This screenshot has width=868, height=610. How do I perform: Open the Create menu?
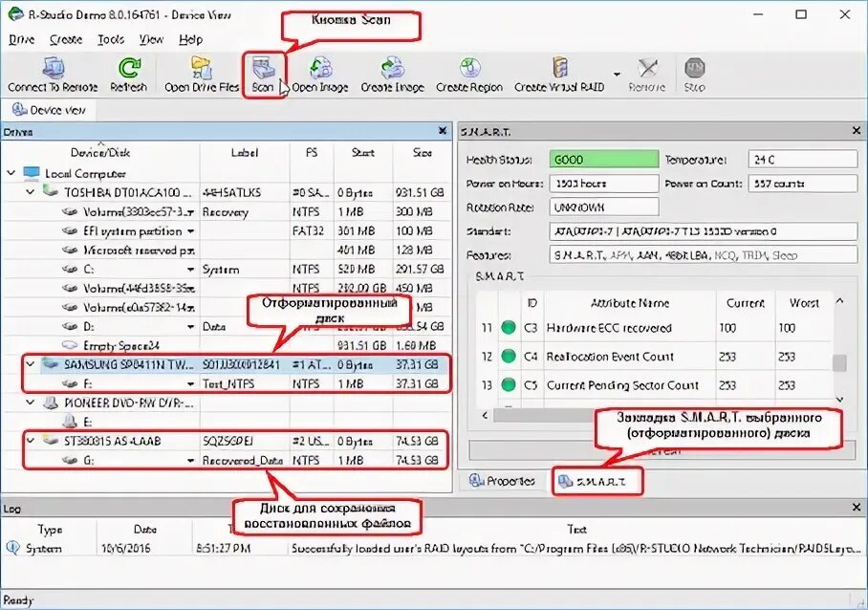point(66,39)
